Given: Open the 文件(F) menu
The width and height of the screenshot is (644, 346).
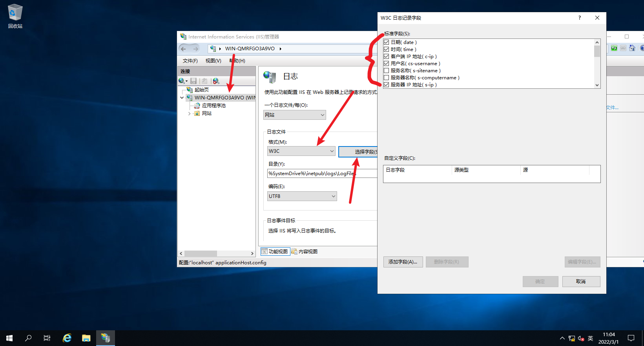Looking at the screenshot, I should click(x=190, y=61).
